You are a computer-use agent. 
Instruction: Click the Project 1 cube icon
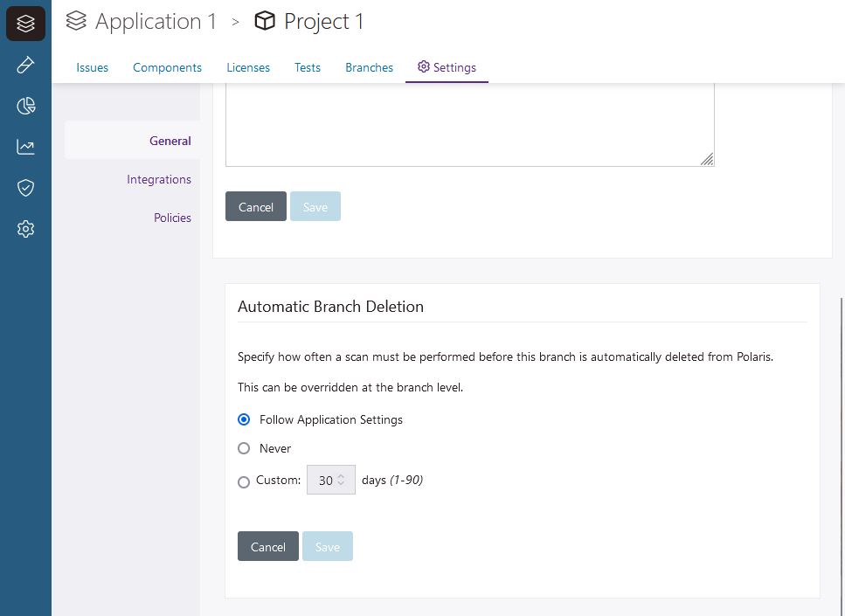coord(265,21)
